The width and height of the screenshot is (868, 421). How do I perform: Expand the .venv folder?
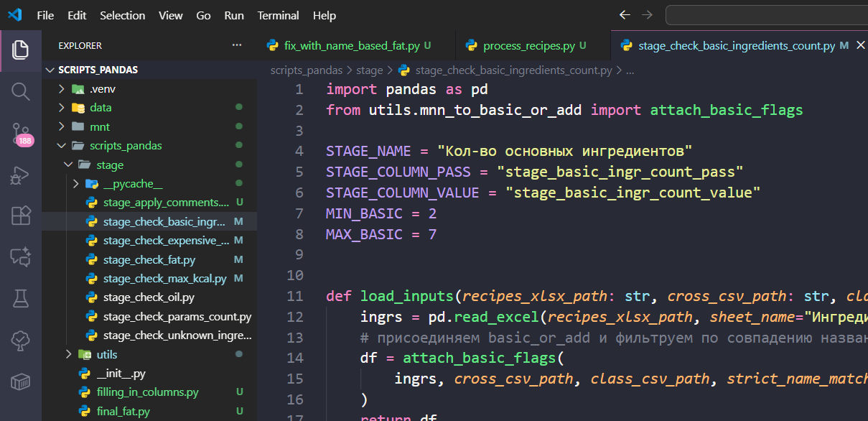click(x=62, y=89)
